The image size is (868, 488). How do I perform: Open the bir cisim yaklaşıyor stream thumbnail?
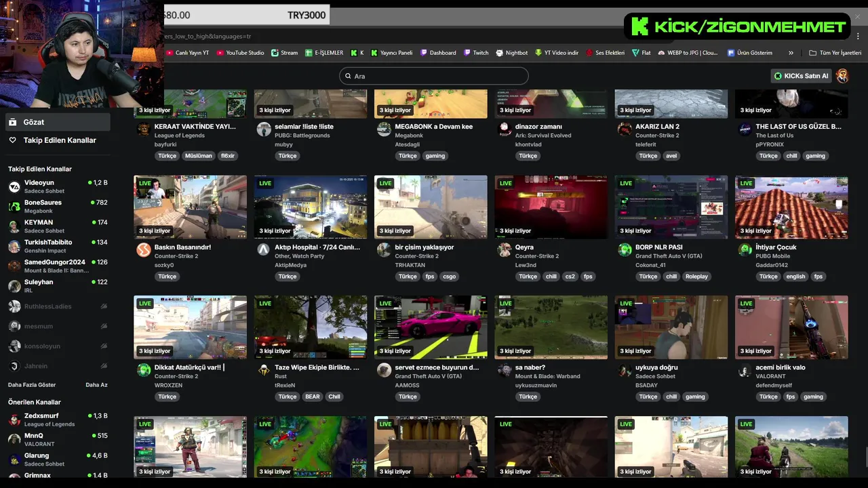coord(431,207)
